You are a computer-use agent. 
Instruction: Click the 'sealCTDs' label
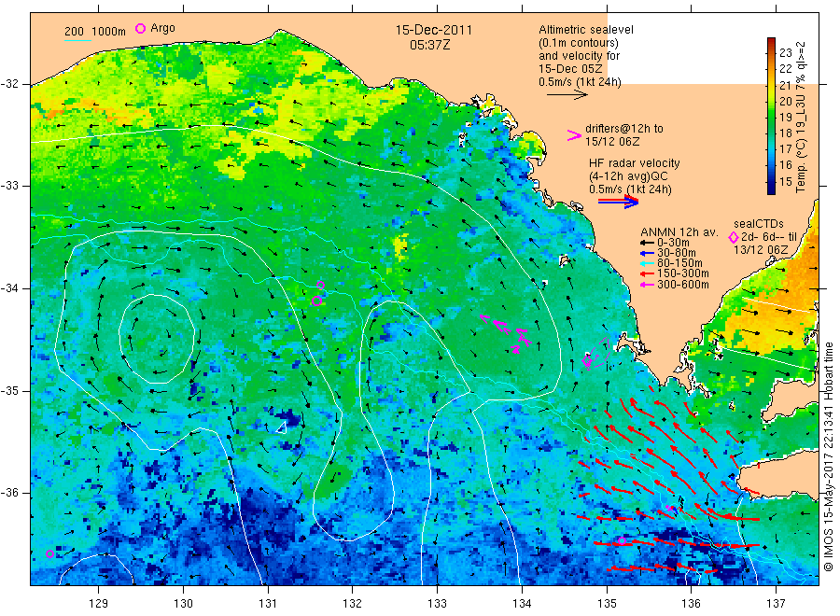point(759,224)
